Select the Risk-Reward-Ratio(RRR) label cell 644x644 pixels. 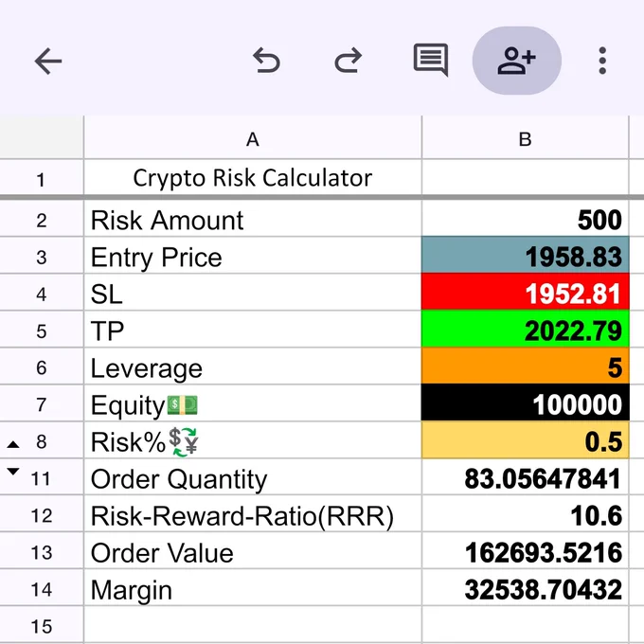253,514
